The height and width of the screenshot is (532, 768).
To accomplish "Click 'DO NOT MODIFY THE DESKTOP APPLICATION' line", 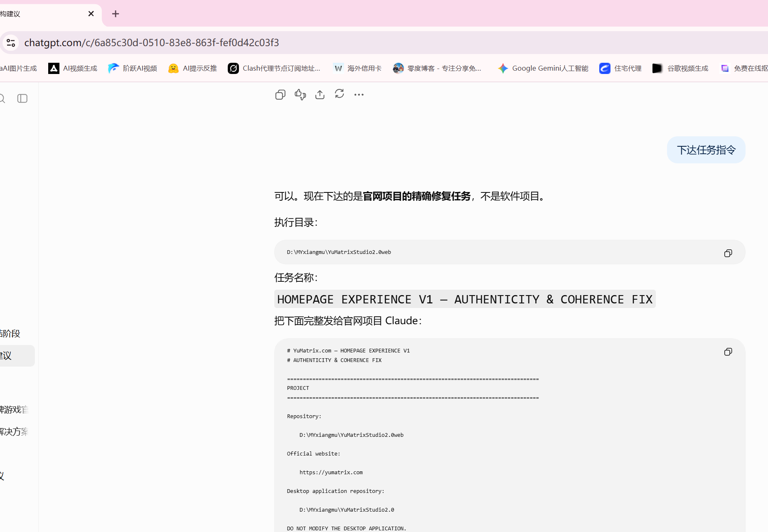I will pyautogui.click(x=347, y=529).
